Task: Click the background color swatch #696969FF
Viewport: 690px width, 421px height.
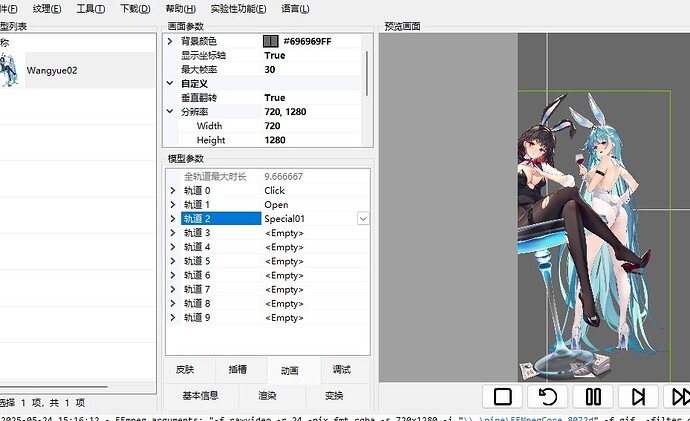Action: pyautogui.click(x=271, y=41)
